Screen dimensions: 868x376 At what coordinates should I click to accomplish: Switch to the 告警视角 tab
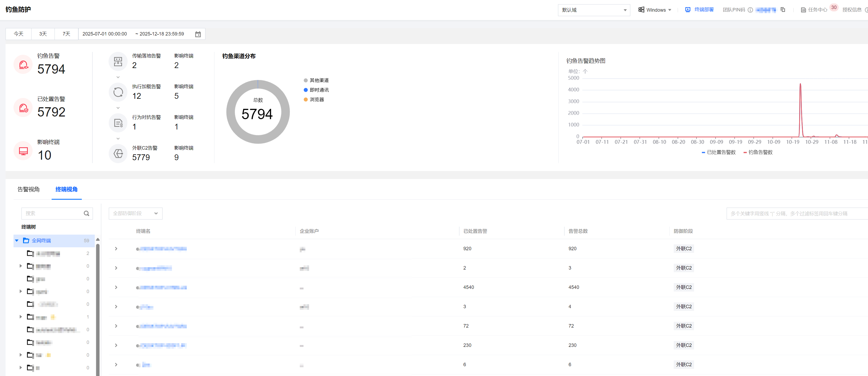[x=29, y=189]
